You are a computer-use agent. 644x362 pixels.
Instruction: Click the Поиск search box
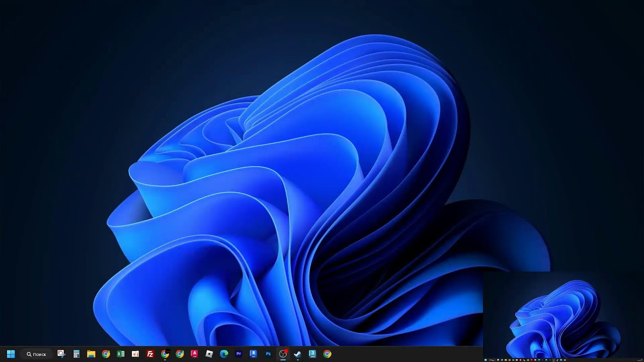pos(36,354)
